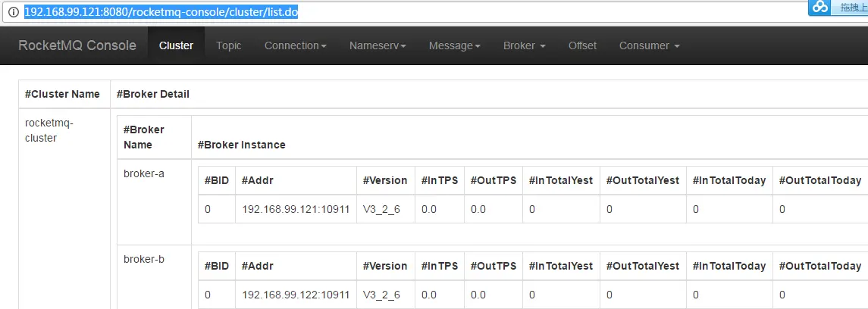The image size is (868, 309).
Task: Select the broker-a name cell
Action: [144, 173]
